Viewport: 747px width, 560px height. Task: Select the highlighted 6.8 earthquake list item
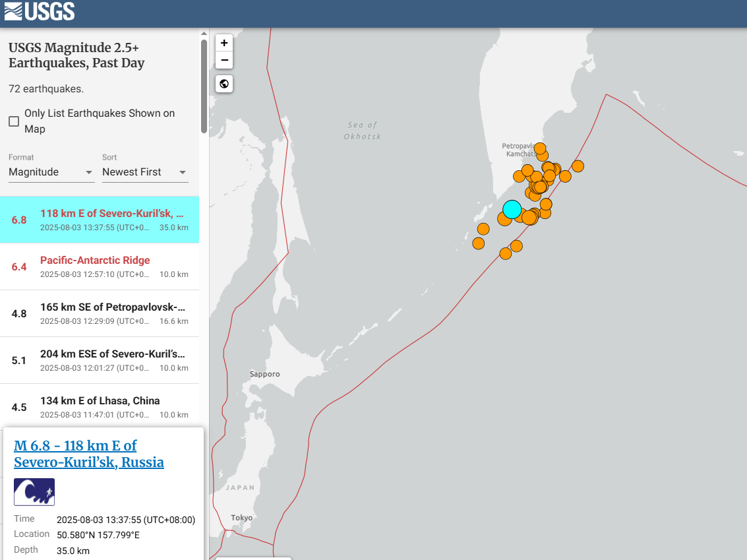pyautogui.click(x=99, y=220)
